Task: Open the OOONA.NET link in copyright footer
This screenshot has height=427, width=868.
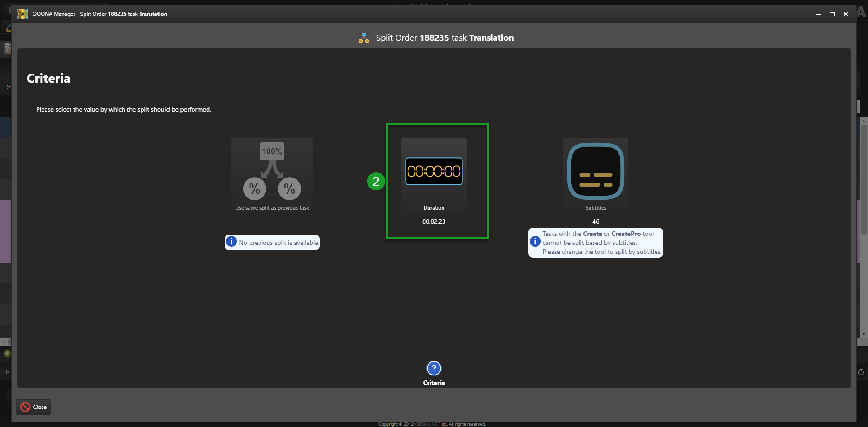Action: tap(427, 424)
